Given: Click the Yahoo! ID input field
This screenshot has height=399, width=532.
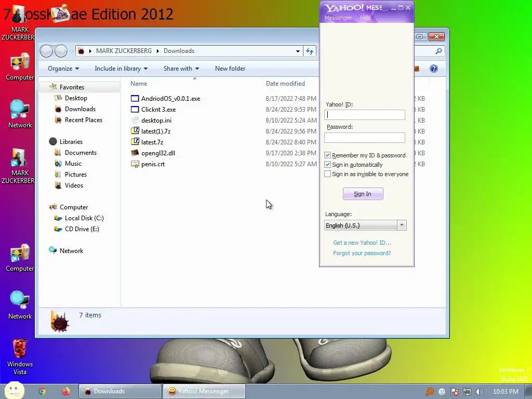Looking at the screenshot, I should (364, 115).
